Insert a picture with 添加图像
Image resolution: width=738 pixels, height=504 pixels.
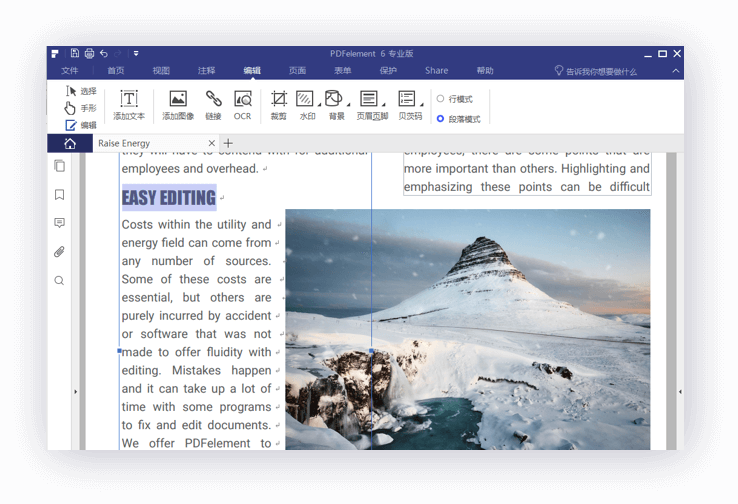point(178,105)
